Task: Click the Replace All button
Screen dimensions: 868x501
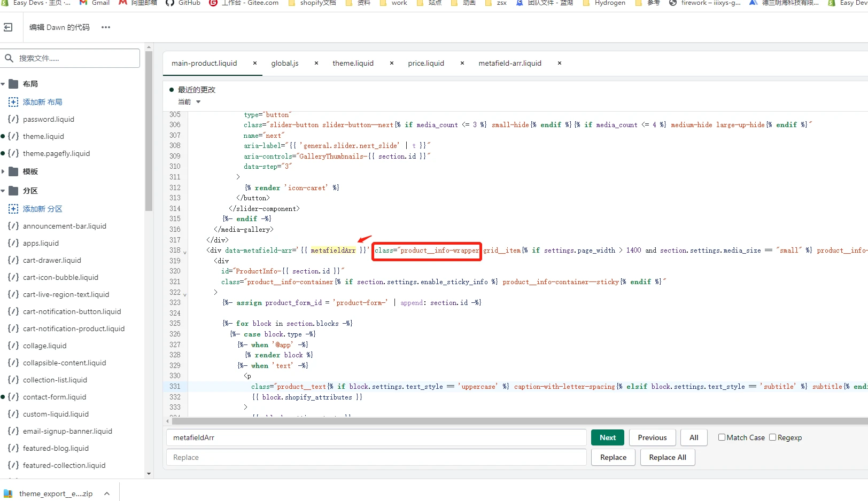Action: pyautogui.click(x=668, y=457)
